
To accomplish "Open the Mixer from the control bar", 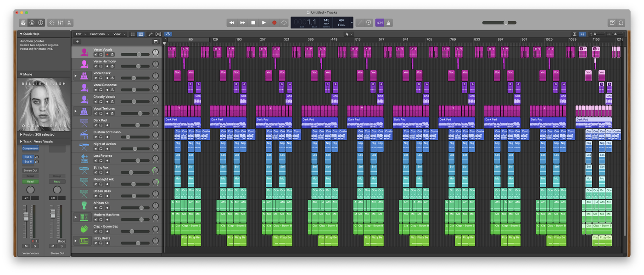I will coord(60,22).
